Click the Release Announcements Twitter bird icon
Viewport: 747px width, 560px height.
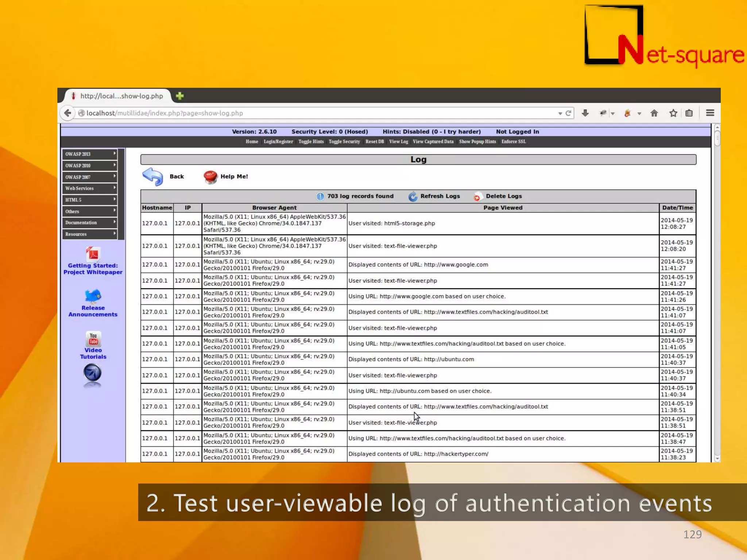click(93, 296)
